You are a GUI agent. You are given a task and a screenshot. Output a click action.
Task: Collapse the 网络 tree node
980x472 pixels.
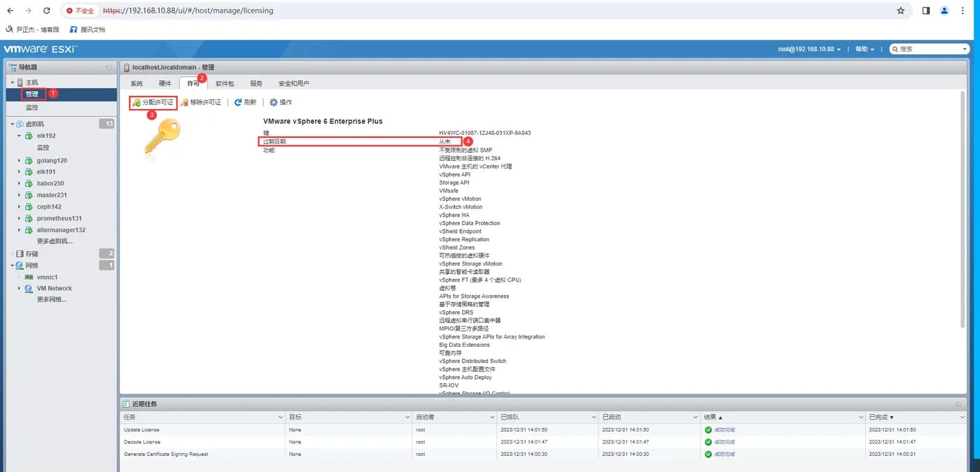pos(12,266)
